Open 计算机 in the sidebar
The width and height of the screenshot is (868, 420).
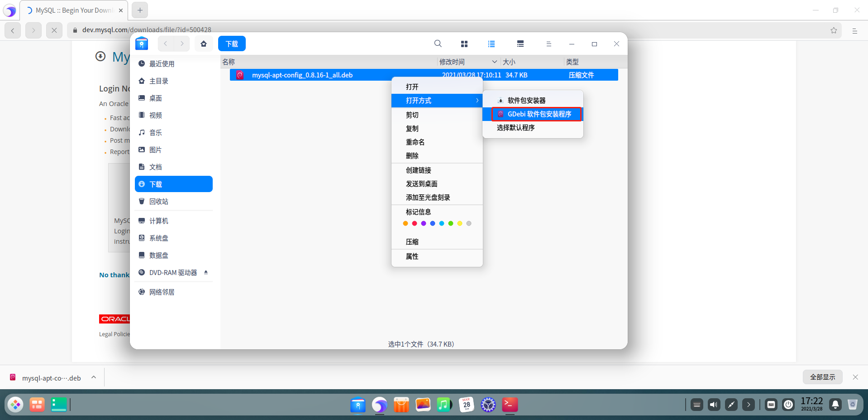pyautogui.click(x=174, y=221)
